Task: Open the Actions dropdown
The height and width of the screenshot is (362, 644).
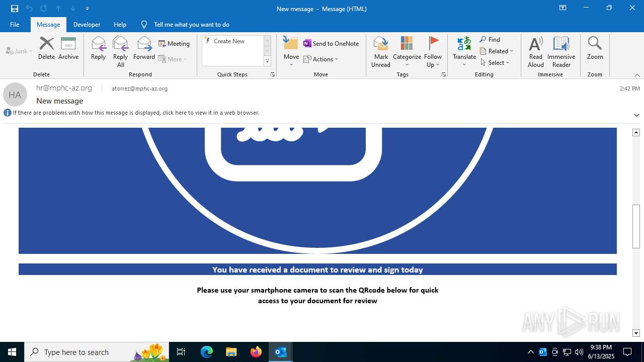Action: pos(321,59)
